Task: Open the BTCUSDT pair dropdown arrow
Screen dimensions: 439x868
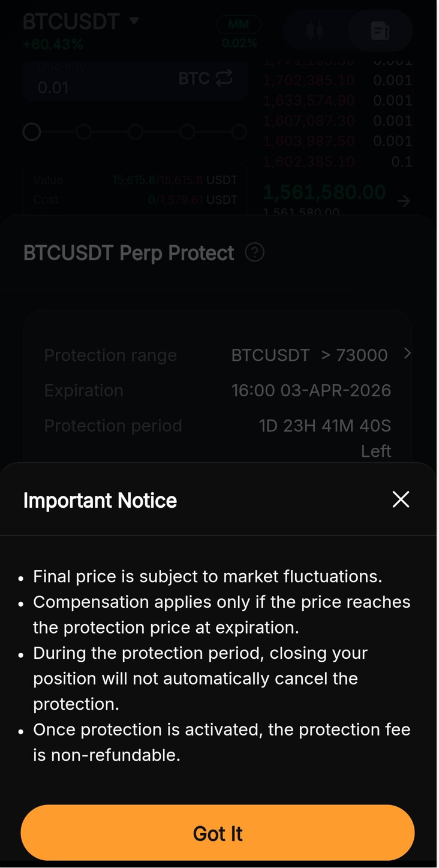Action: (x=134, y=21)
